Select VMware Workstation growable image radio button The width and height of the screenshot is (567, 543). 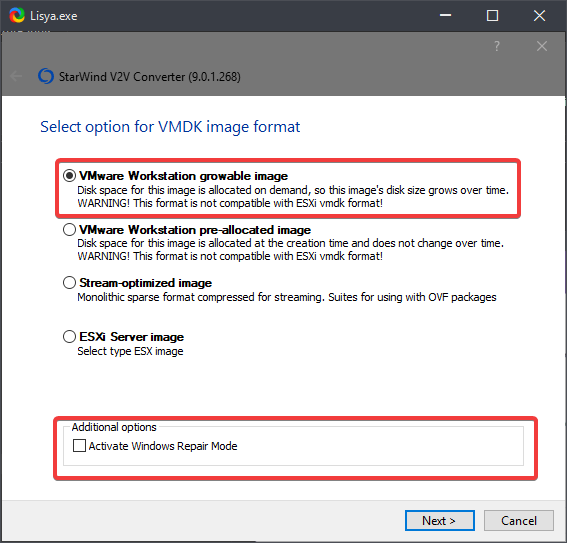(x=69, y=176)
